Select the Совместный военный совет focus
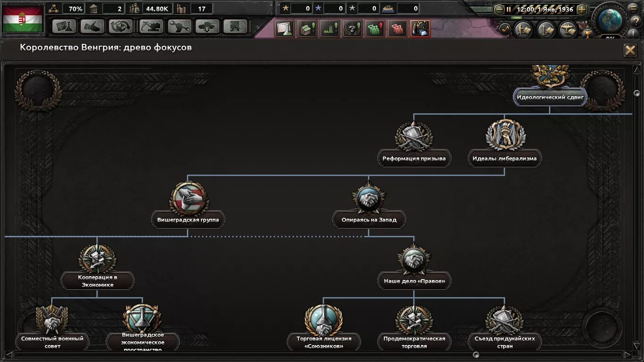This screenshot has height=362, width=644. click(52, 342)
